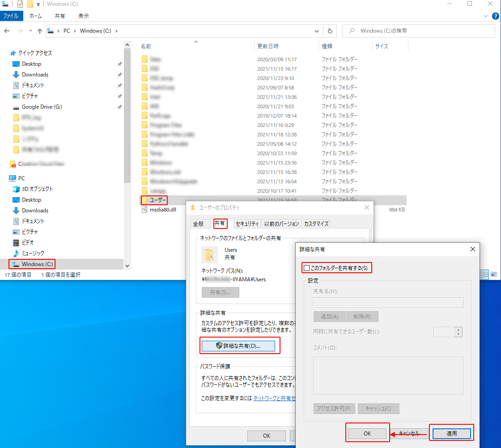This screenshot has width=501, height=448.
Task: Click the help question mark icon
Action: coord(495,16)
